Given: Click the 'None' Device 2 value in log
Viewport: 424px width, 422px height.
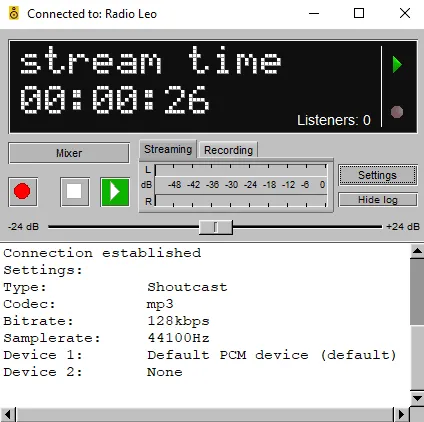Looking at the screenshot, I should [x=165, y=372].
